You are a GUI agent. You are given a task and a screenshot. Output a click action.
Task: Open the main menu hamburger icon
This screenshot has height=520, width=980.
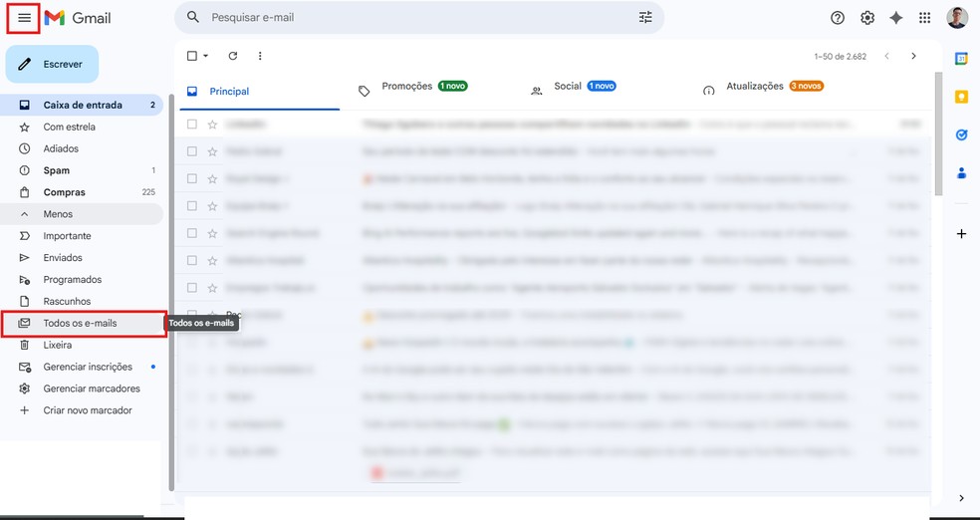click(x=24, y=18)
